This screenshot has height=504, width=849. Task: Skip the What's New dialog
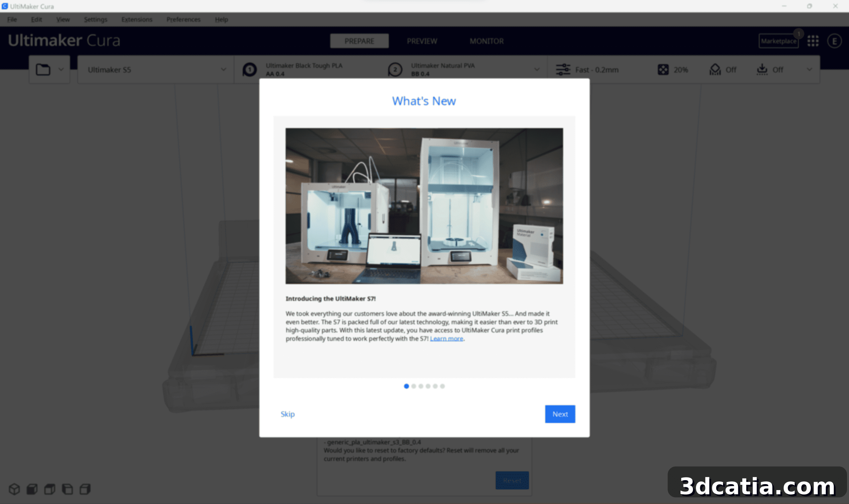click(288, 414)
